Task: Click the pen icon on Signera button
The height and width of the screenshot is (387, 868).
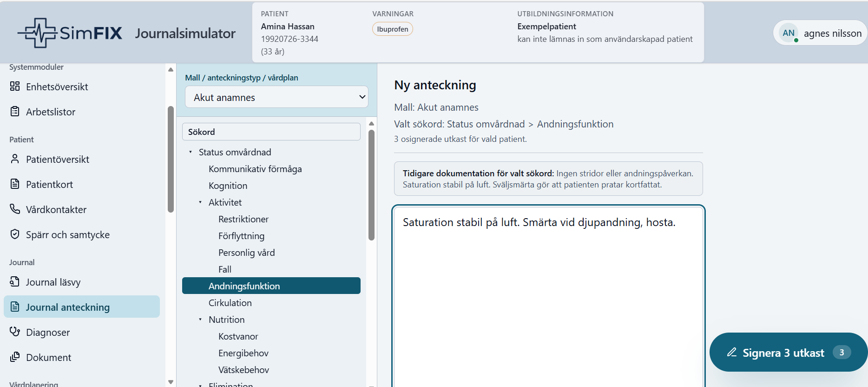Action: (x=732, y=352)
